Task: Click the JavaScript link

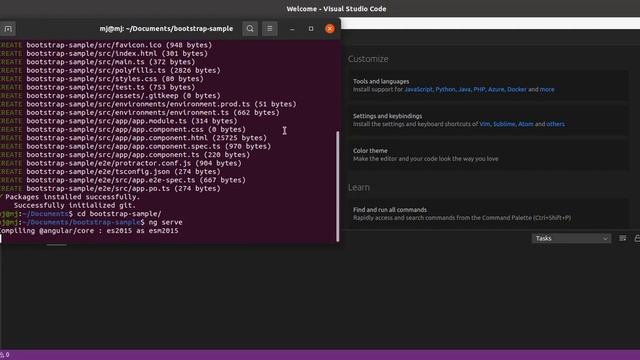Action: pyautogui.click(x=418, y=89)
